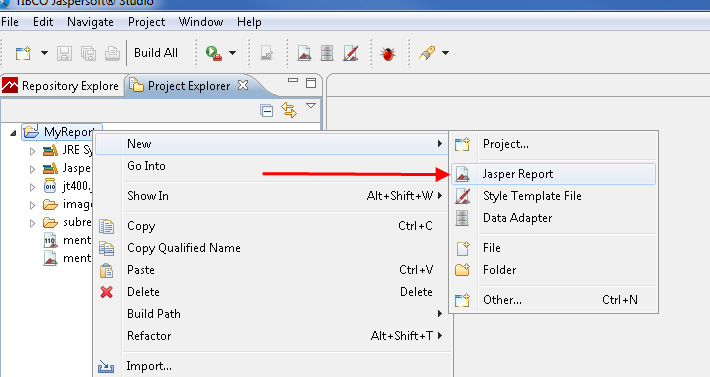Image resolution: width=710 pixels, height=377 pixels.
Task: Click the new Data Adapter toolbar icon
Action: pyautogui.click(x=327, y=53)
